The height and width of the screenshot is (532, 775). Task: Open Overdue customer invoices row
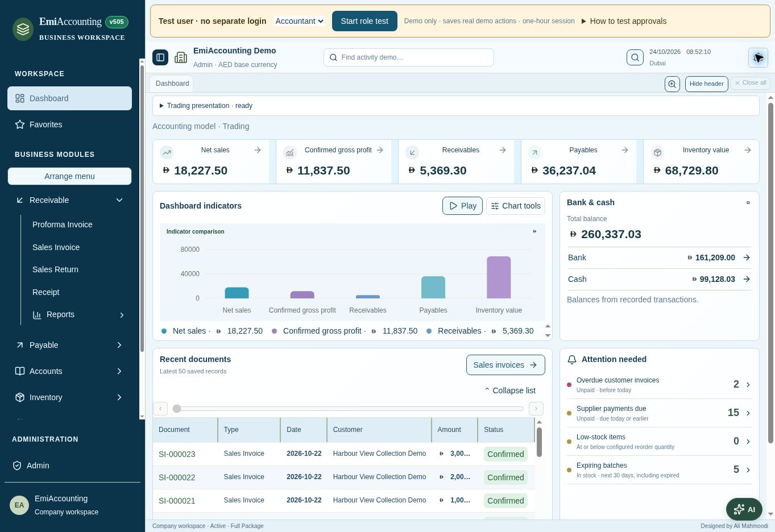(660, 385)
